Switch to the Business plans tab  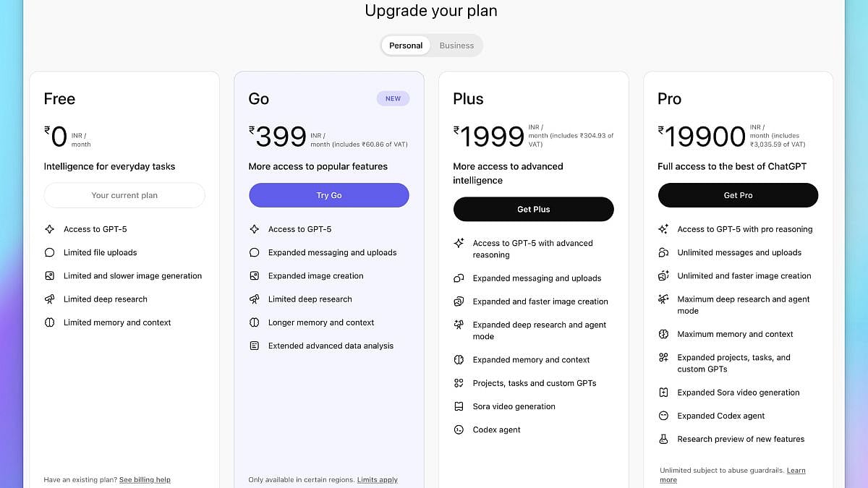coord(456,46)
